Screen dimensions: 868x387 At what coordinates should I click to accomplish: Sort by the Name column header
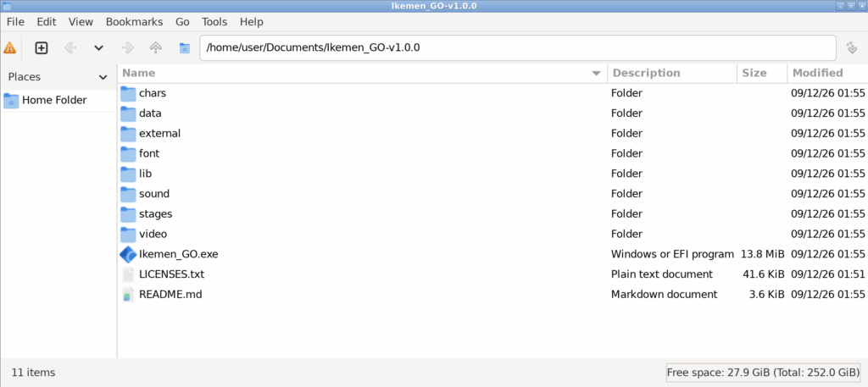pyautogui.click(x=363, y=73)
